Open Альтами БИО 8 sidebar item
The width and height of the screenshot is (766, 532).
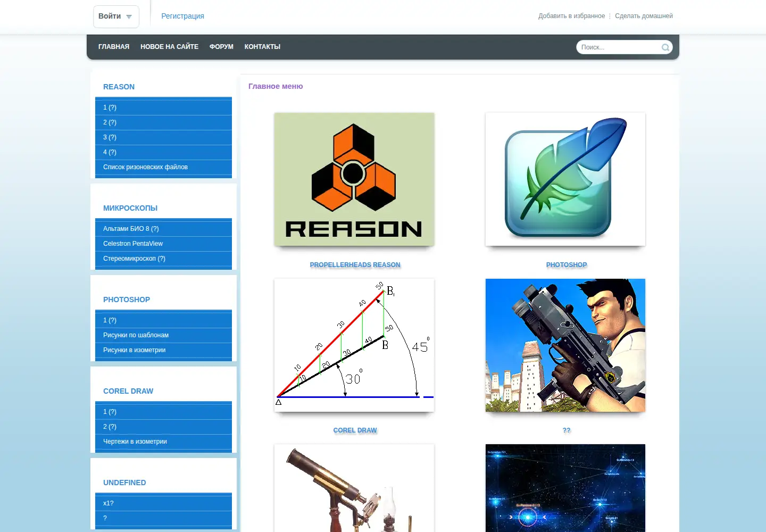163,229
